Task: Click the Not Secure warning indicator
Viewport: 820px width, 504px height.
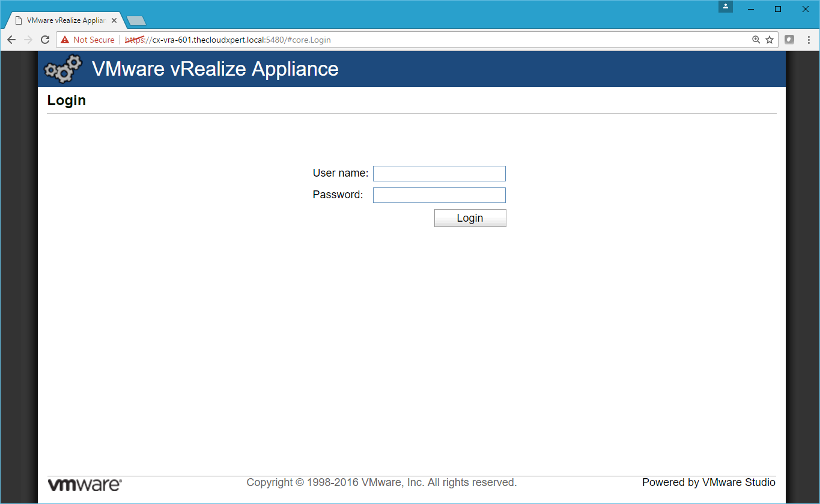Action: click(88, 40)
